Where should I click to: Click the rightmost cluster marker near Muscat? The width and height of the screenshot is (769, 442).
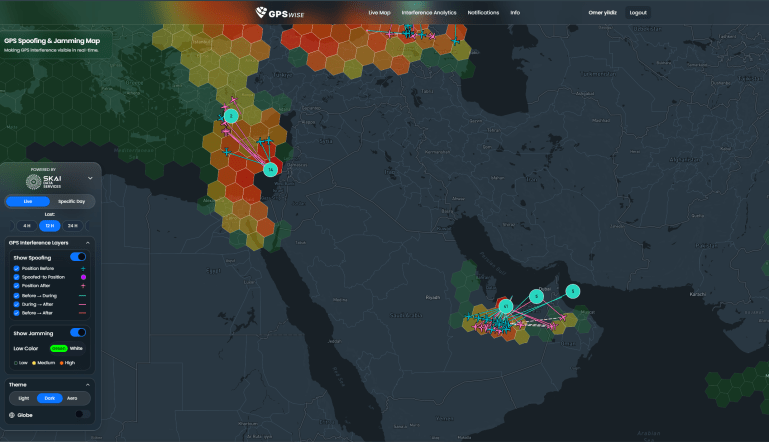572,291
